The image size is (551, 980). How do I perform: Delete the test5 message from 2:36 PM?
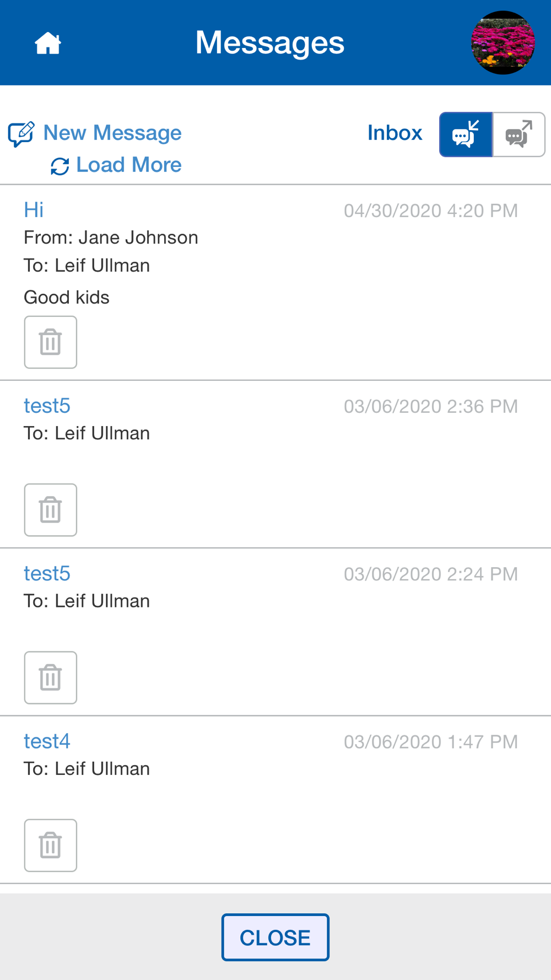tap(50, 510)
